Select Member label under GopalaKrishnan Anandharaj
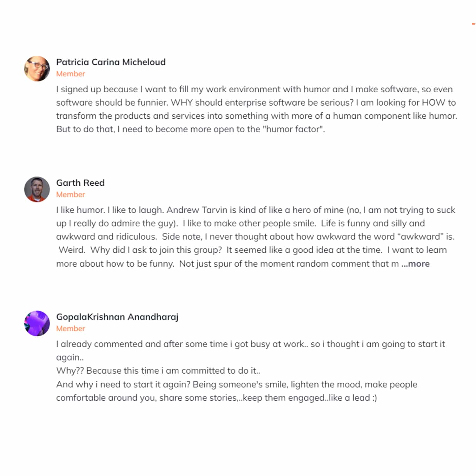Image resolution: width=476 pixels, height=476 pixels. [x=70, y=328]
